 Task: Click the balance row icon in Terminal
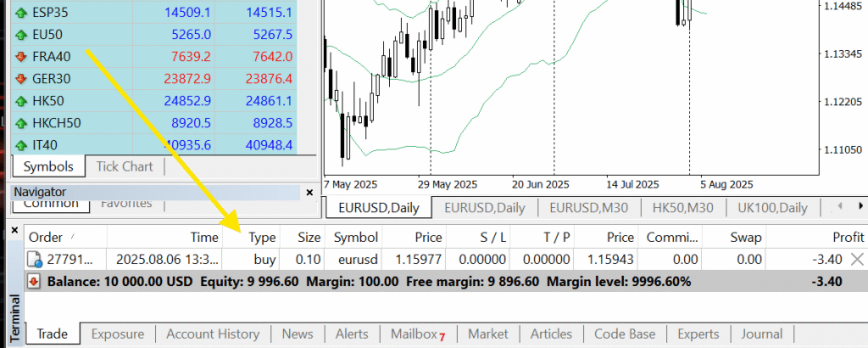[x=35, y=282]
